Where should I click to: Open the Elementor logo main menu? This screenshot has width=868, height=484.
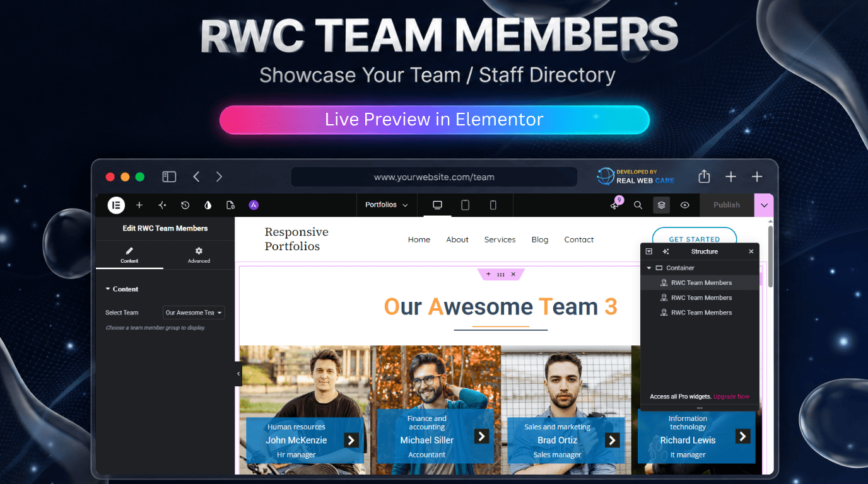[116, 205]
